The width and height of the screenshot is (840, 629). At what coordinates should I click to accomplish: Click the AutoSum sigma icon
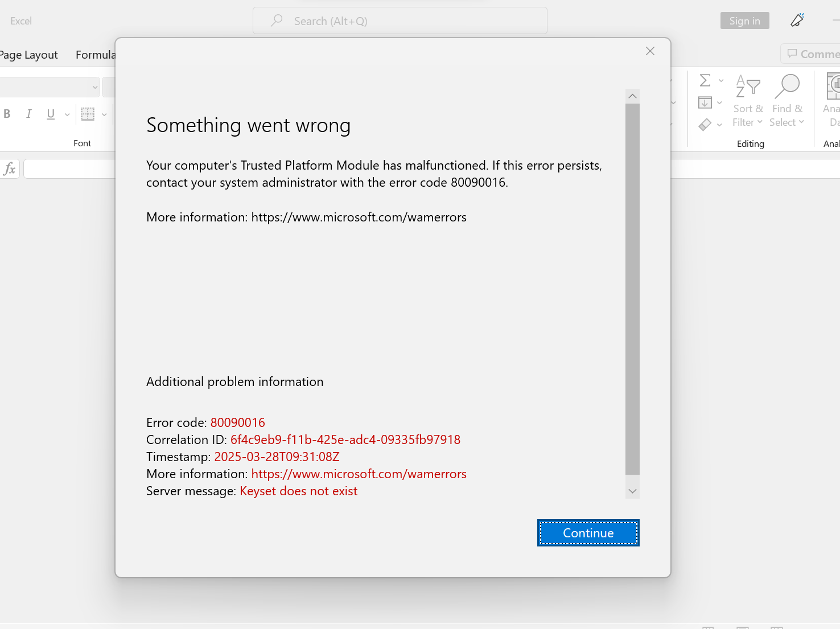705,80
